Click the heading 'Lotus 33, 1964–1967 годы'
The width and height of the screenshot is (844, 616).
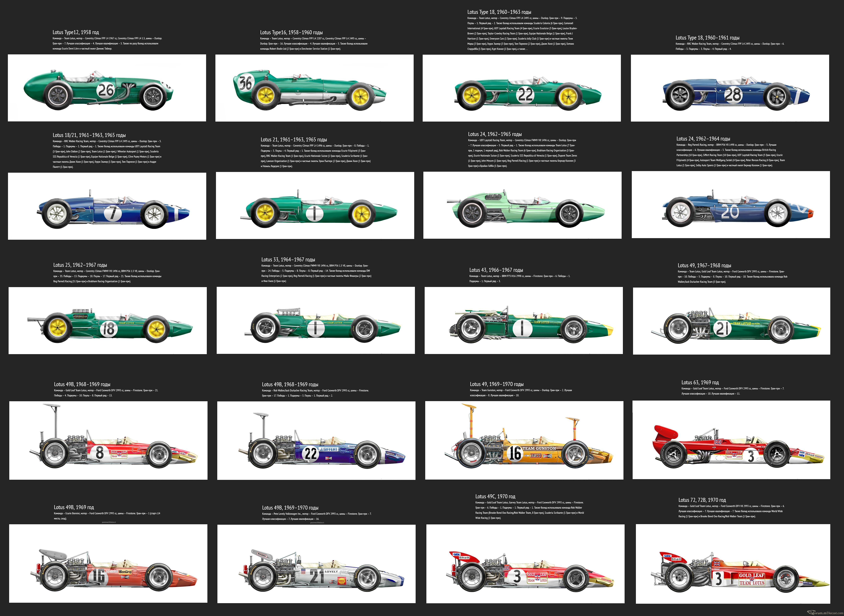pos(288,260)
